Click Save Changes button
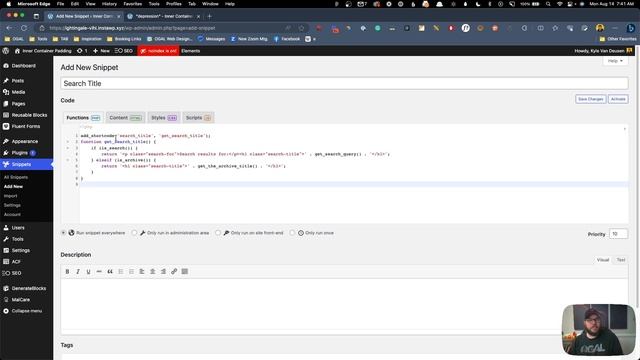 [x=591, y=99]
